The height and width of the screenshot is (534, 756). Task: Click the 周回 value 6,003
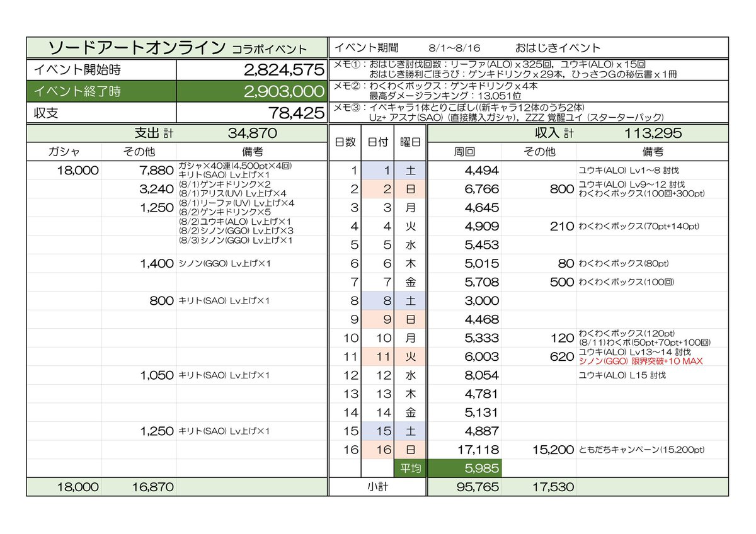481,356
